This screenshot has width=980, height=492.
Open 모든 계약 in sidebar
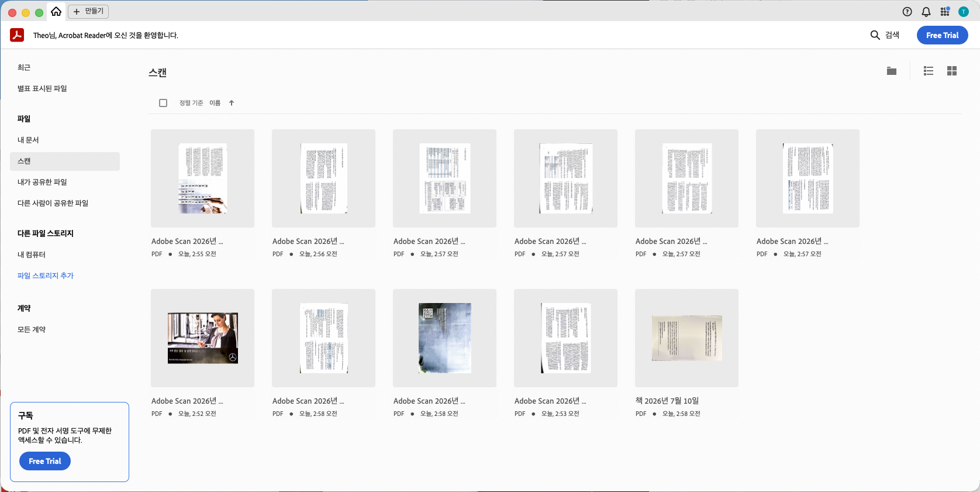click(x=65, y=329)
